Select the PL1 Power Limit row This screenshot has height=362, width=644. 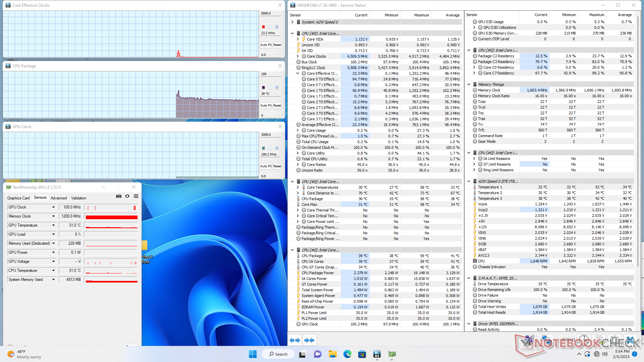[375, 313]
